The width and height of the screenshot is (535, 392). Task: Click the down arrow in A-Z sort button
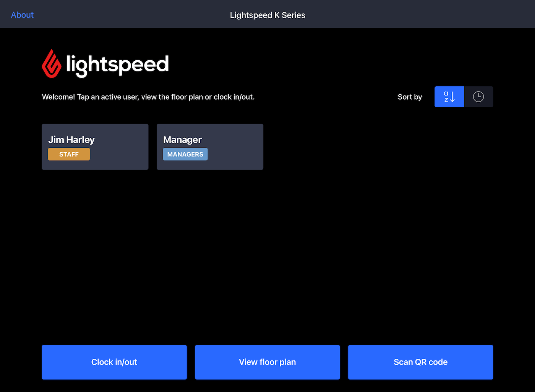coord(452,97)
